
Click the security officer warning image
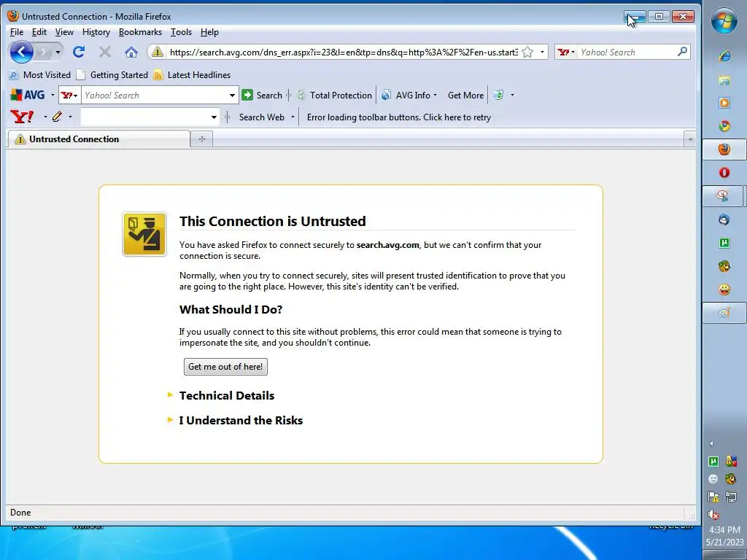tap(144, 234)
